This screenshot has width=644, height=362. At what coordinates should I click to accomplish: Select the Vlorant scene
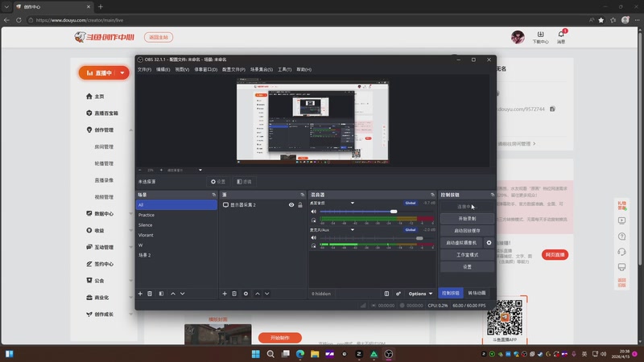tap(176, 235)
